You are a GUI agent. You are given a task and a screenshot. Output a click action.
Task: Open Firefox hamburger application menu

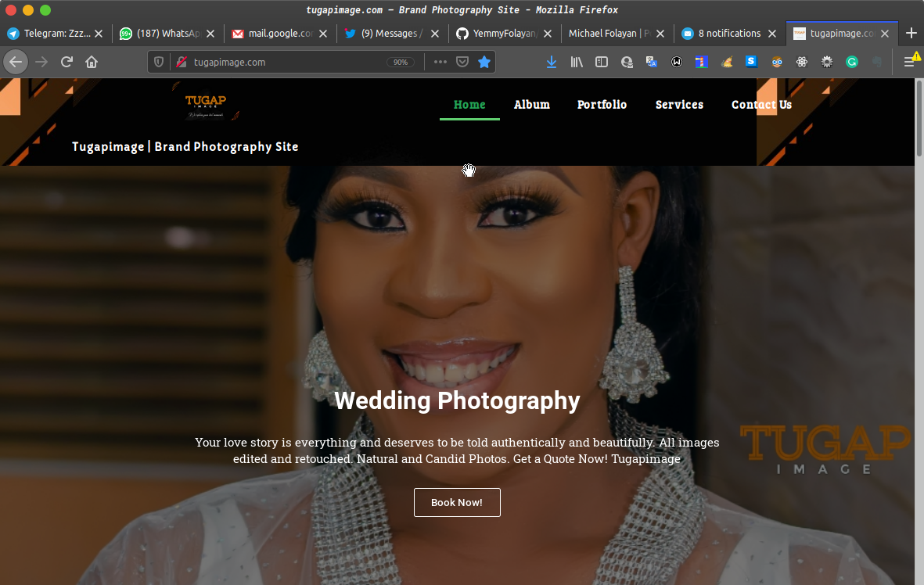click(x=909, y=62)
